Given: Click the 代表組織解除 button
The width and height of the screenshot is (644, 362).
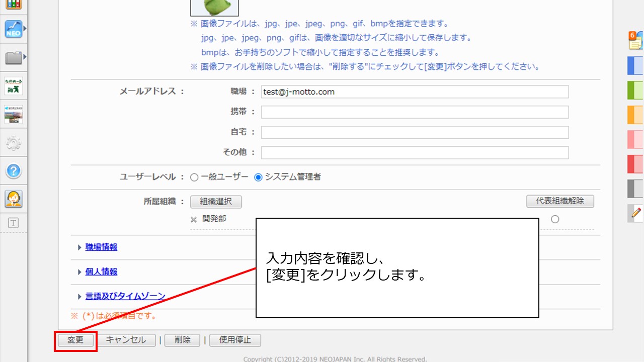Looking at the screenshot, I should [560, 201].
